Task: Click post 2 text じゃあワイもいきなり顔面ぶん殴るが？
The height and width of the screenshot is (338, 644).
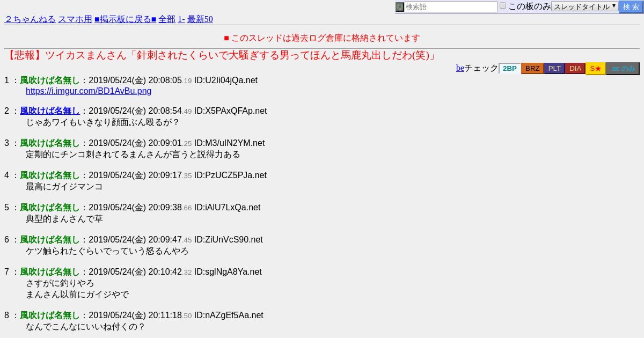Action: [103, 122]
